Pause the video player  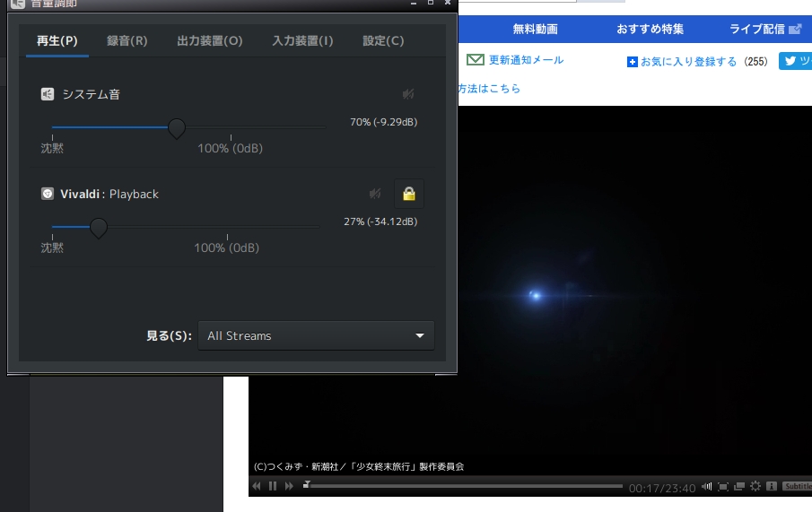(273, 486)
